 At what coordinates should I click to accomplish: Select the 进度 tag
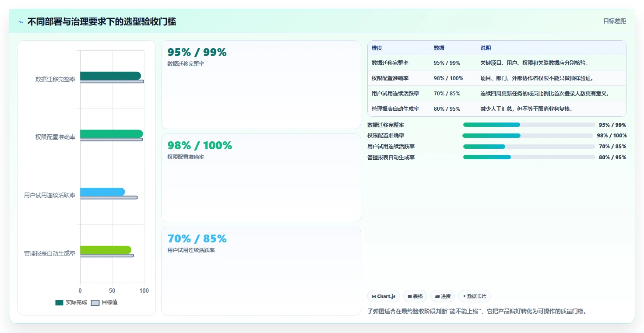443,296
